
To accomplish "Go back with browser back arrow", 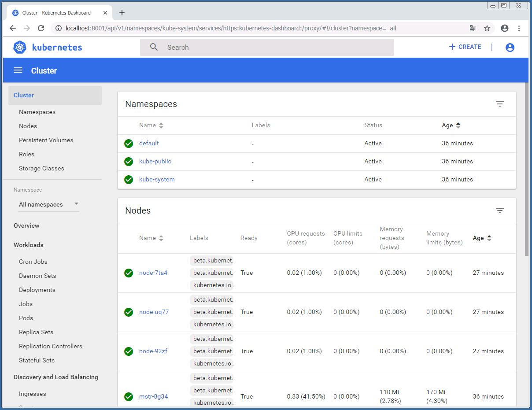I will [13, 28].
